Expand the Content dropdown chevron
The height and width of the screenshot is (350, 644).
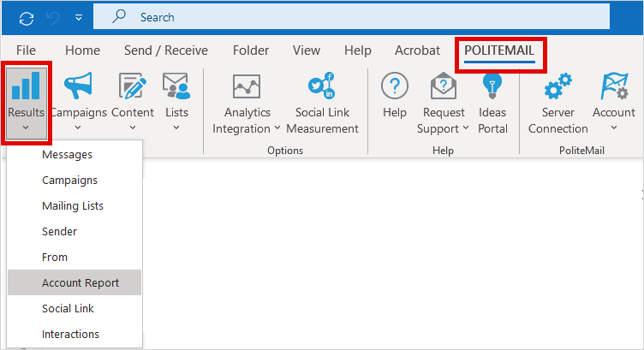[132, 128]
